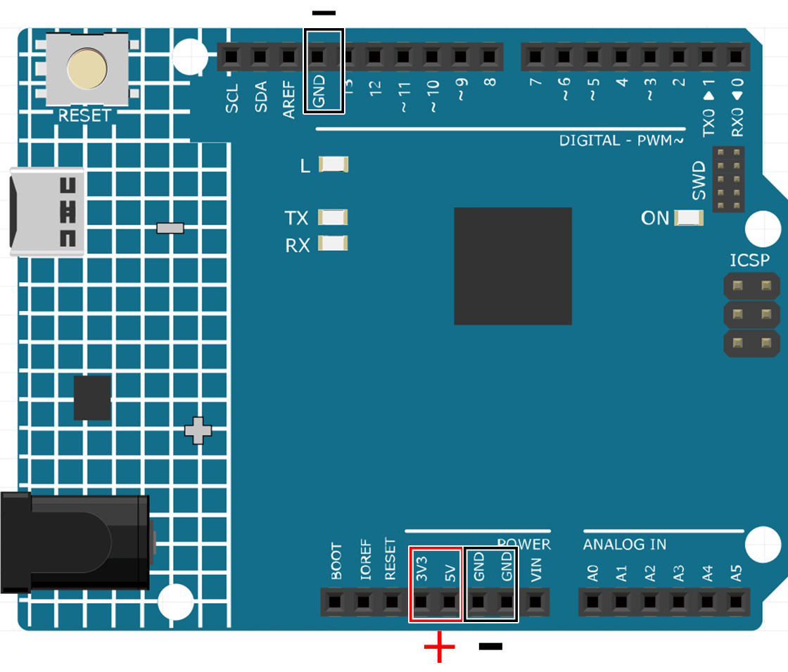The width and height of the screenshot is (788, 672).
Task: Click the TX indicator LED
Action: coord(333,217)
